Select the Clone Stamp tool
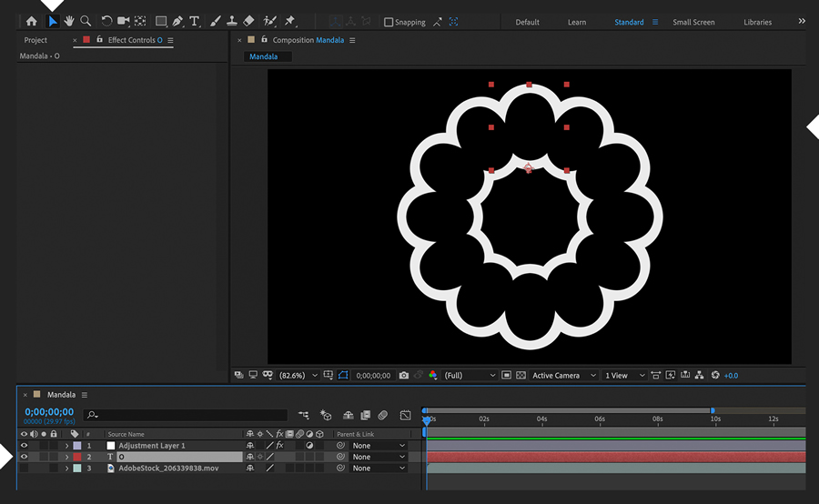The width and height of the screenshot is (819, 504). [232, 21]
